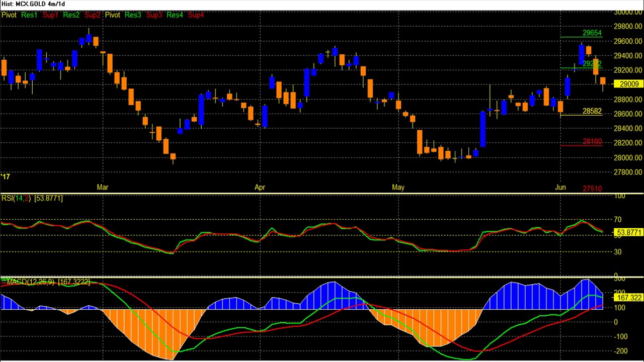Image resolution: width=644 pixels, height=362 pixels.
Task: Click the 27800 price axis label
Action: [x=628, y=172]
